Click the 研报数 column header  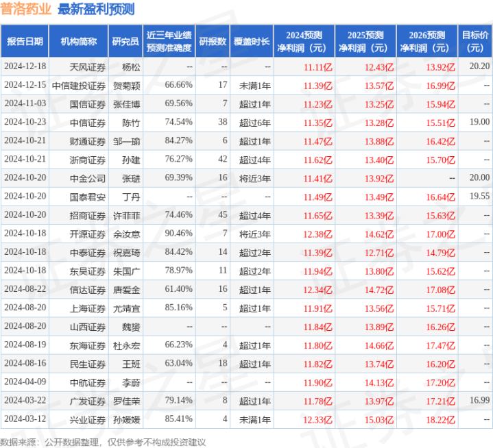click(x=213, y=42)
